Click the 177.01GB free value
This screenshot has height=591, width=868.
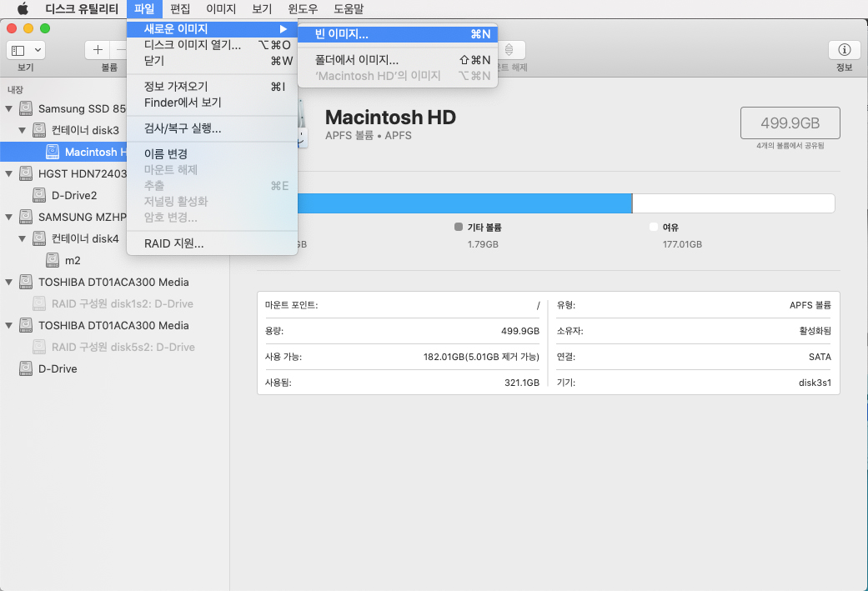pyautogui.click(x=682, y=244)
